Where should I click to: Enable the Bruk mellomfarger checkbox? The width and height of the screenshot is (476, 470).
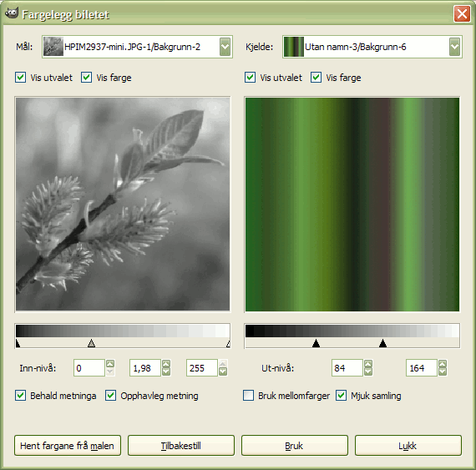248,396
